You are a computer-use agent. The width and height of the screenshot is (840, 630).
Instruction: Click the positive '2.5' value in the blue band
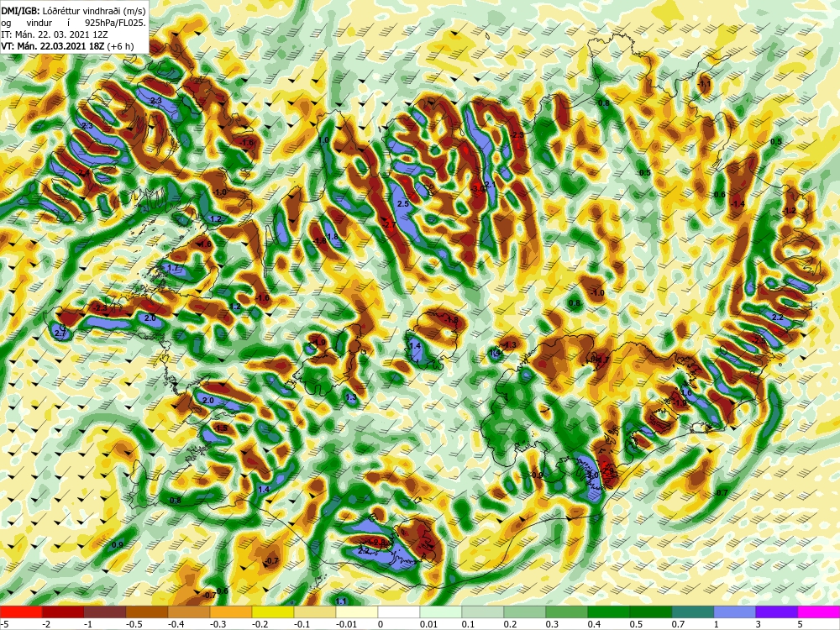pos(403,203)
